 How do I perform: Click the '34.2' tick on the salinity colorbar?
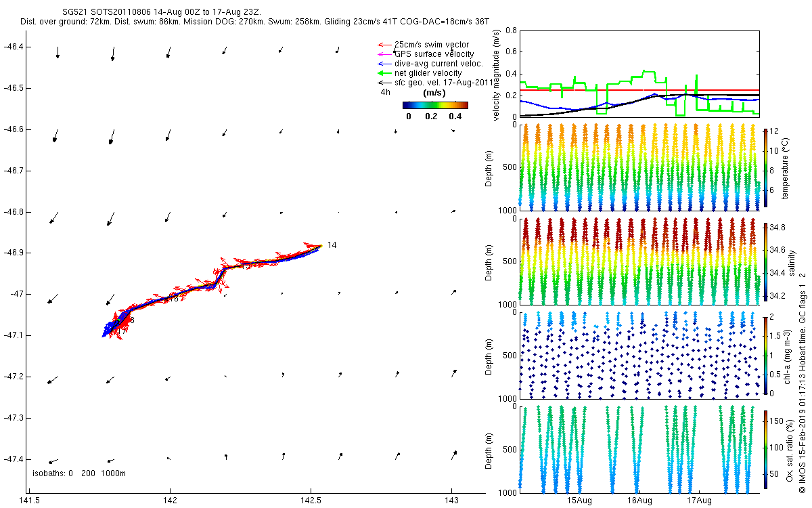tap(777, 296)
